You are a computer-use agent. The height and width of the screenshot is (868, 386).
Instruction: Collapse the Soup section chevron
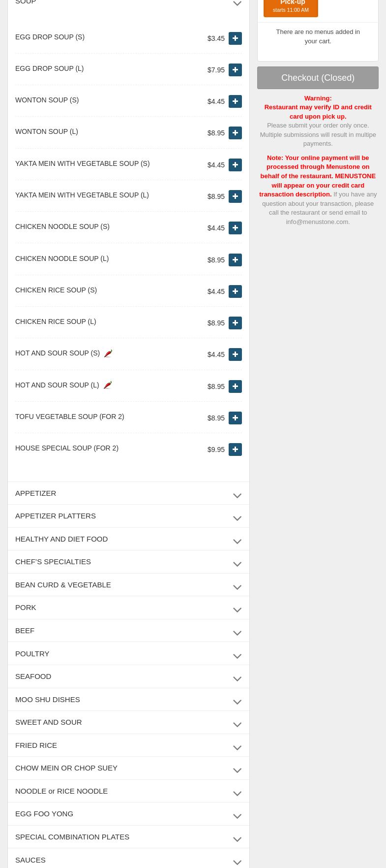click(237, 3)
